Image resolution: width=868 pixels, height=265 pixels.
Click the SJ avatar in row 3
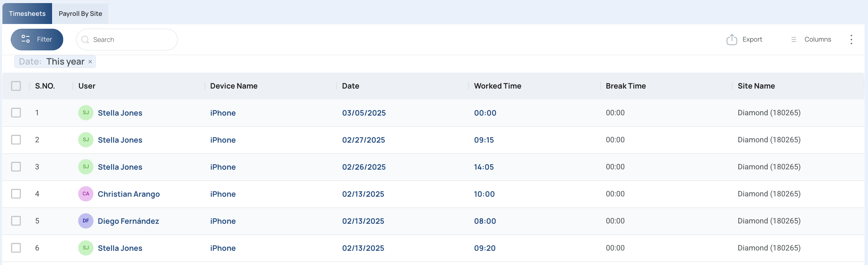click(86, 167)
